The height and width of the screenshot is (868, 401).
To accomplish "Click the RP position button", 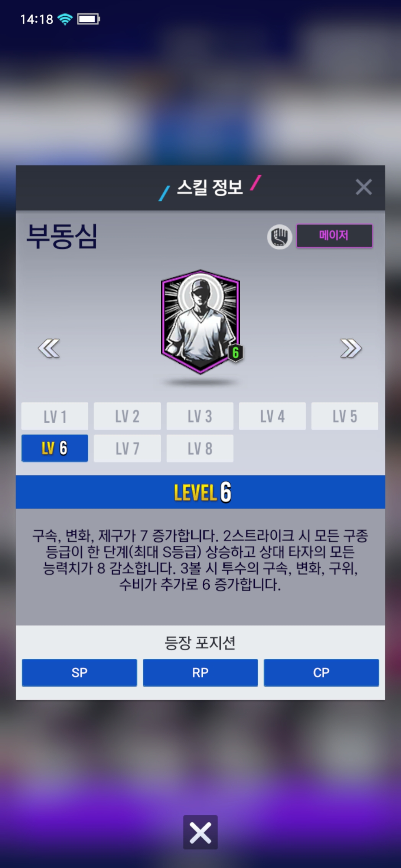I will point(200,673).
